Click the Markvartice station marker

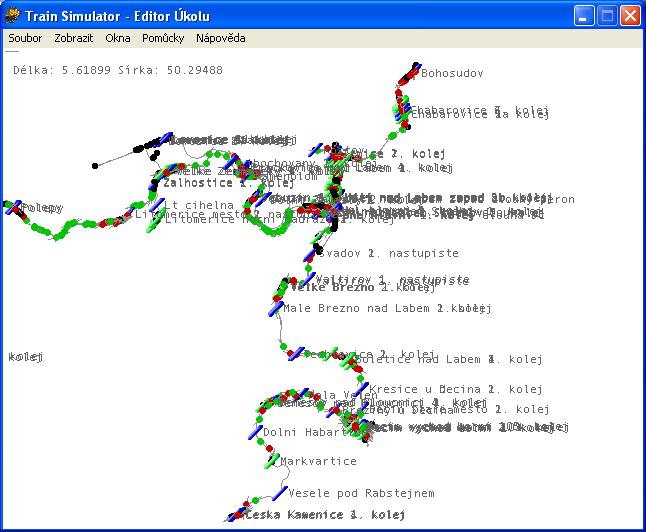tap(272, 461)
